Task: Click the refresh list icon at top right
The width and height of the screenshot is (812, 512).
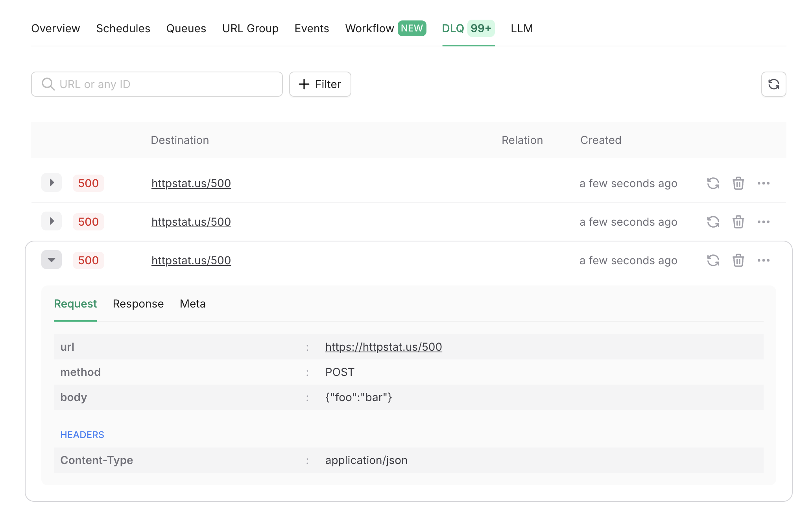Action: point(773,84)
